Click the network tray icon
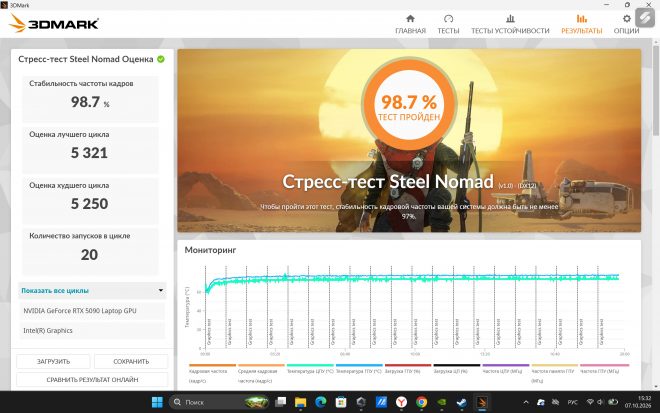 point(590,402)
